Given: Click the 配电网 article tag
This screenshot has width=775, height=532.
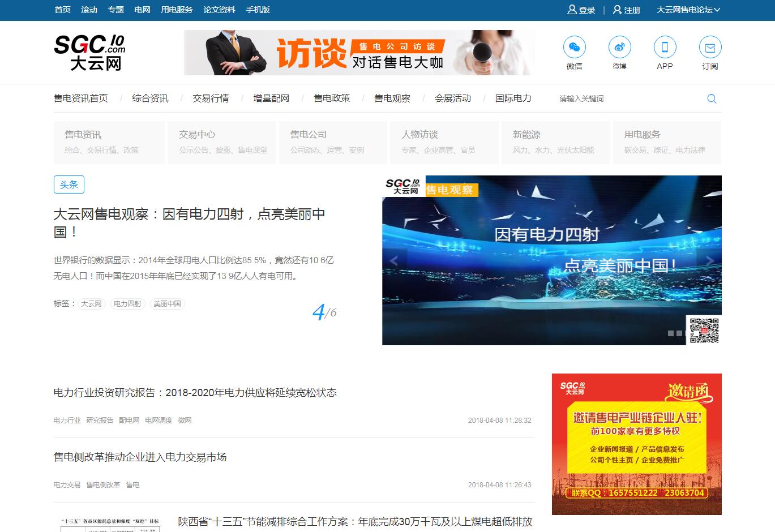Looking at the screenshot, I should tap(129, 421).
